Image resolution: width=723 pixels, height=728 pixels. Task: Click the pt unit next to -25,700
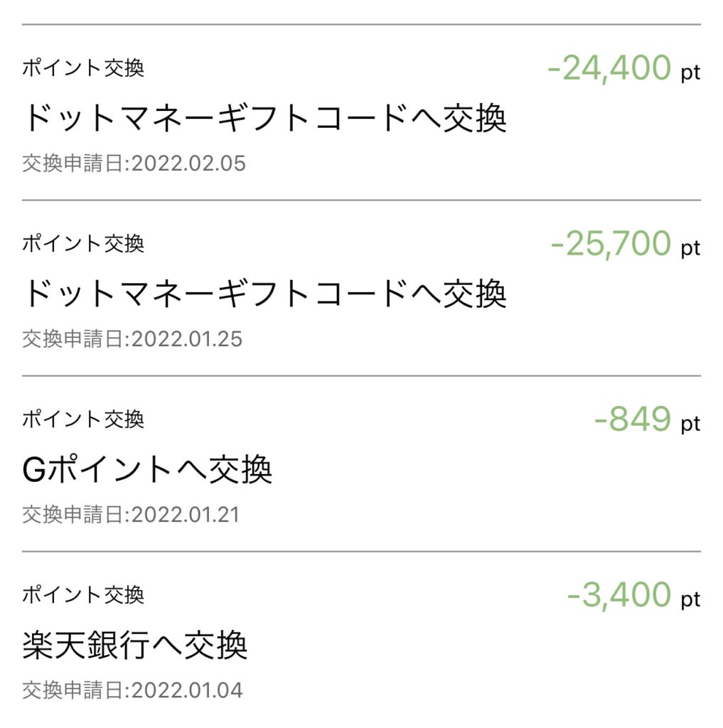click(690, 248)
